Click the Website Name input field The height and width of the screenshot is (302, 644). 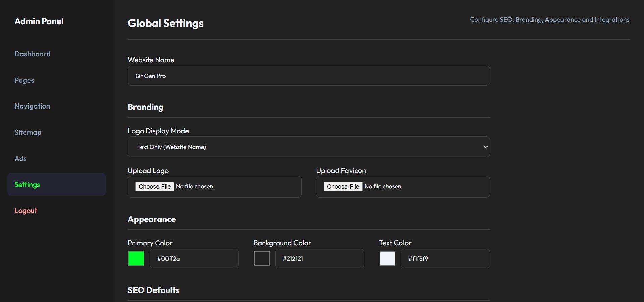click(x=309, y=76)
